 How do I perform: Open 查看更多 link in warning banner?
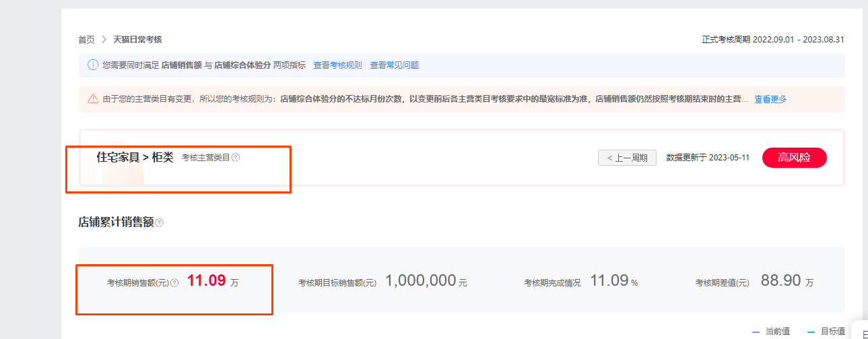click(x=770, y=99)
